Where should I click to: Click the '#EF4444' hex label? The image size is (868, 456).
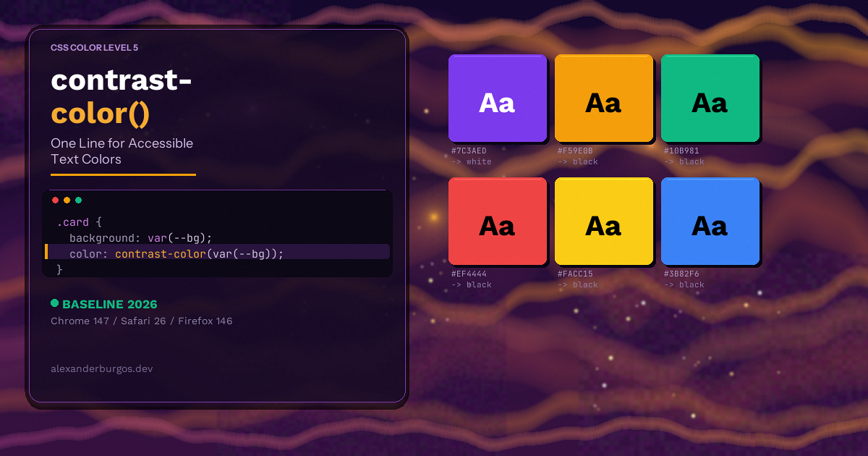(x=469, y=274)
